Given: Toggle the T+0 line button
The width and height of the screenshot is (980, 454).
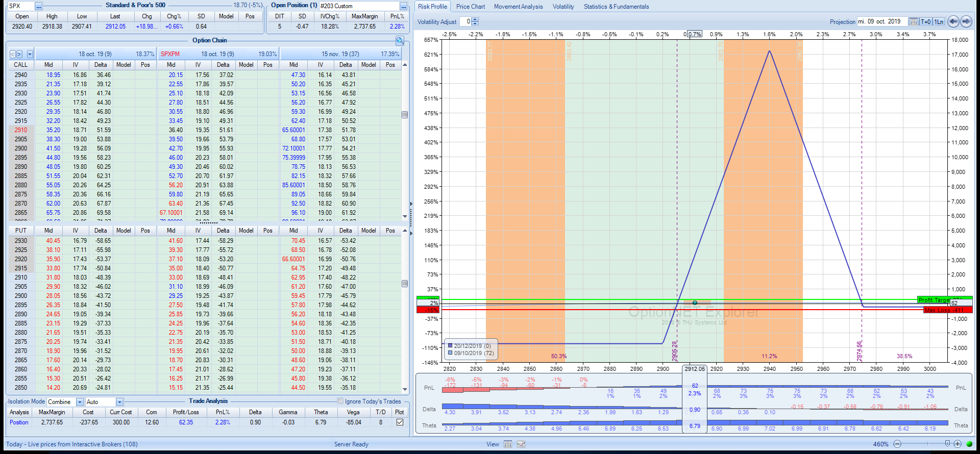Looking at the screenshot, I should pyautogui.click(x=926, y=21).
